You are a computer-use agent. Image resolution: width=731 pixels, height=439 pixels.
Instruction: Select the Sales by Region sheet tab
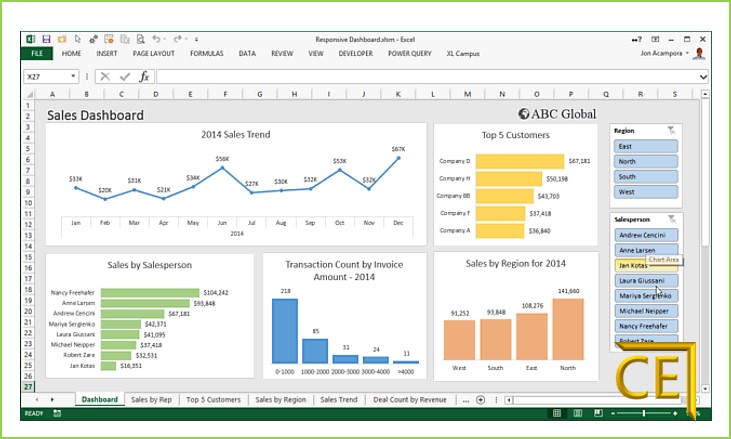click(281, 399)
